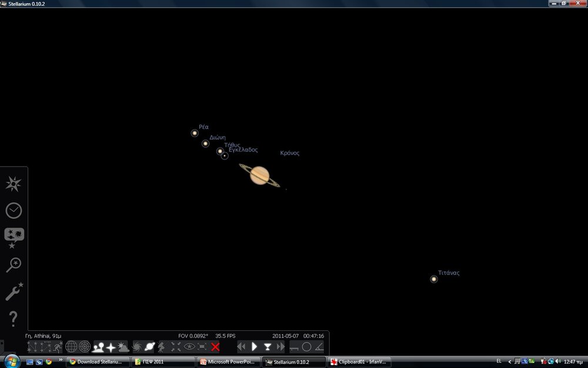Select the Titan moon in the sky
588x368 pixels.
click(x=434, y=279)
